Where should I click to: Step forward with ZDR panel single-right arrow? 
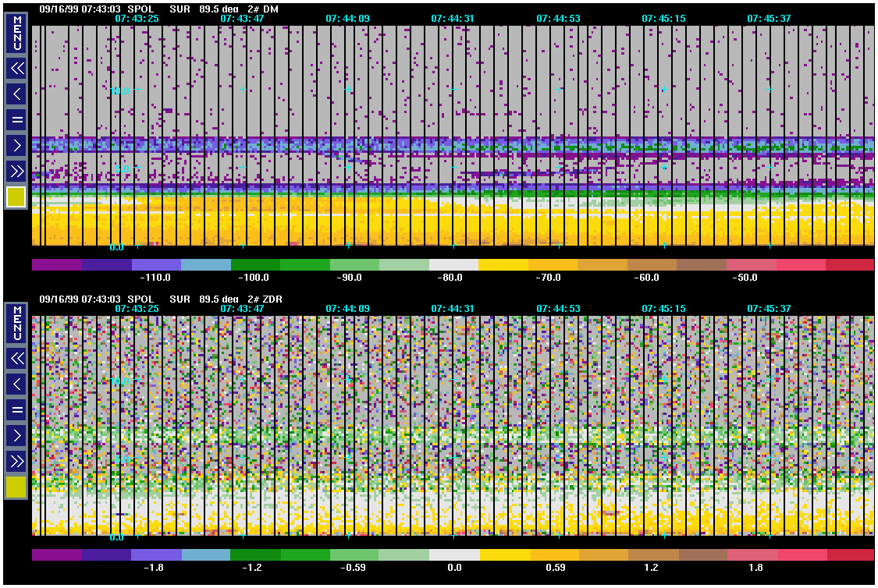(x=17, y=435)
